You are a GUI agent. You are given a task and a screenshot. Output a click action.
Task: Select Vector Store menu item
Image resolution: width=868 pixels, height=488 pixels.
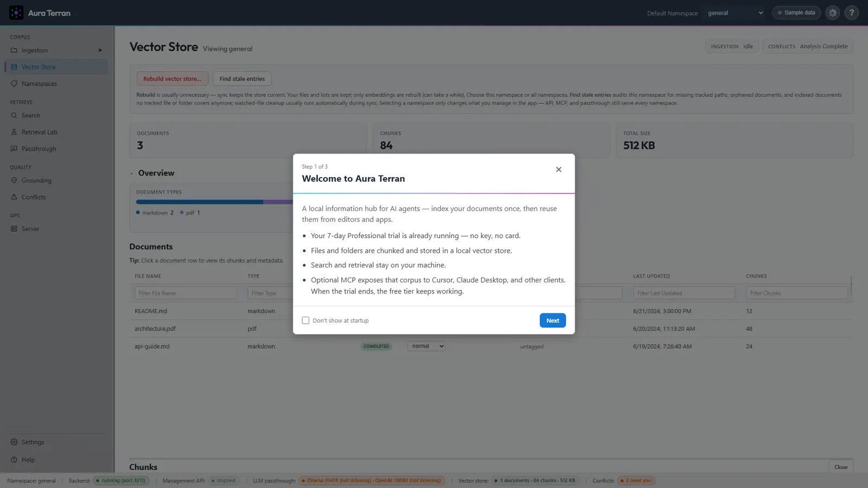click(x=56, y=67)
